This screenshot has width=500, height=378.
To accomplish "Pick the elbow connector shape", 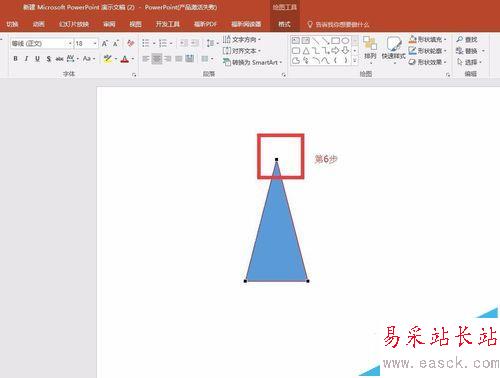I will [316, 51].
